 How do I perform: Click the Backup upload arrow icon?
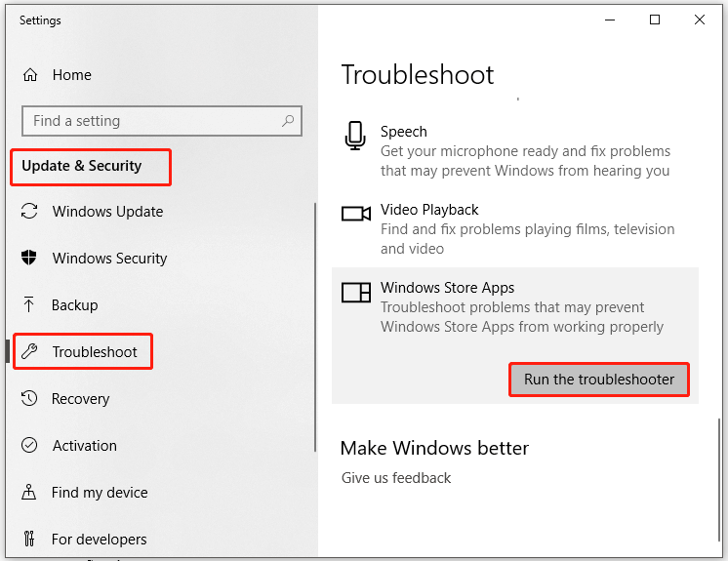tap(30, 305)
